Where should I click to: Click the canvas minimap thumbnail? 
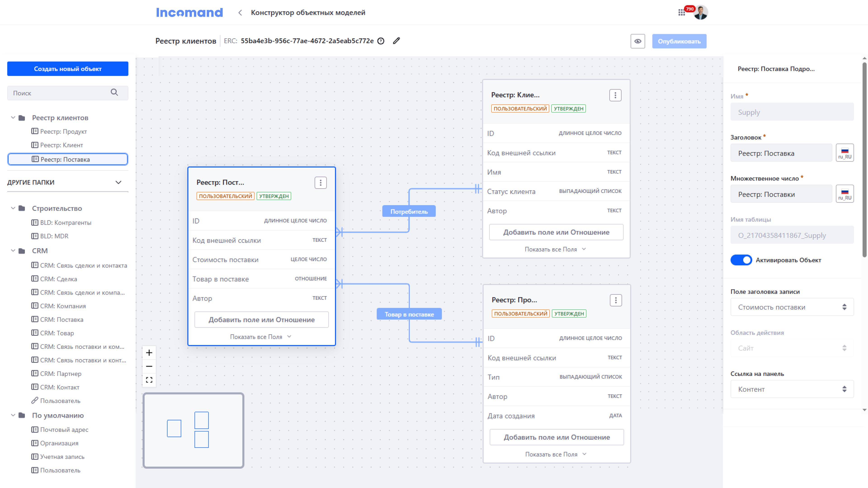pyautogui.click(x=193, y=430)
